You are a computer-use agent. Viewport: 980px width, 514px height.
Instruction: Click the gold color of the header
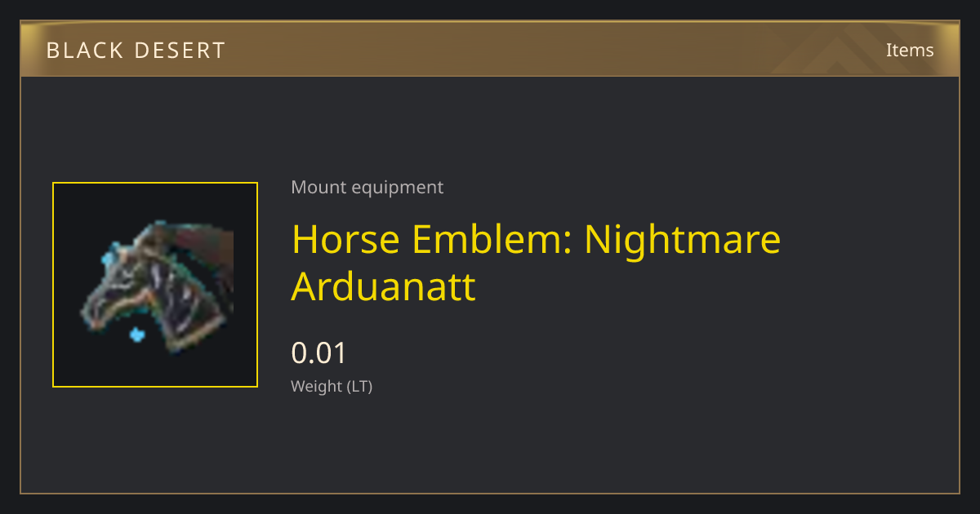tap(490, 49)
